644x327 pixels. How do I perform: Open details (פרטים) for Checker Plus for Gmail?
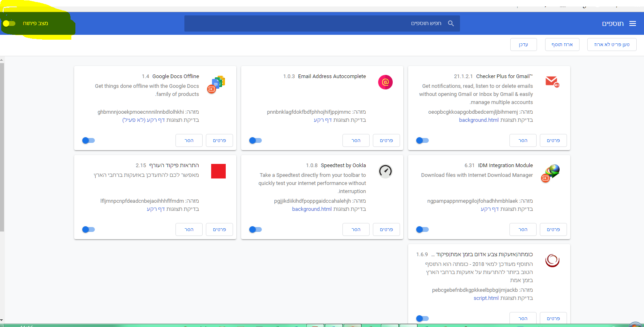pos(553,140)
